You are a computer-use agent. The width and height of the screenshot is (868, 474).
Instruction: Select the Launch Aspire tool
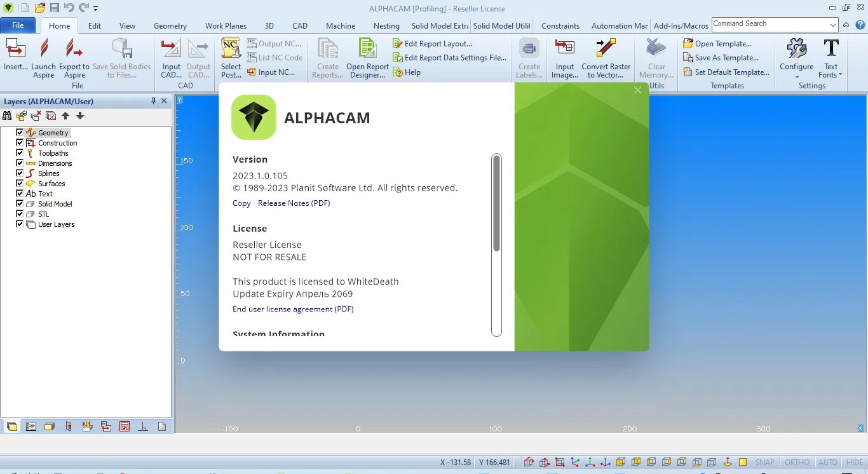click(x=43, y=57)
